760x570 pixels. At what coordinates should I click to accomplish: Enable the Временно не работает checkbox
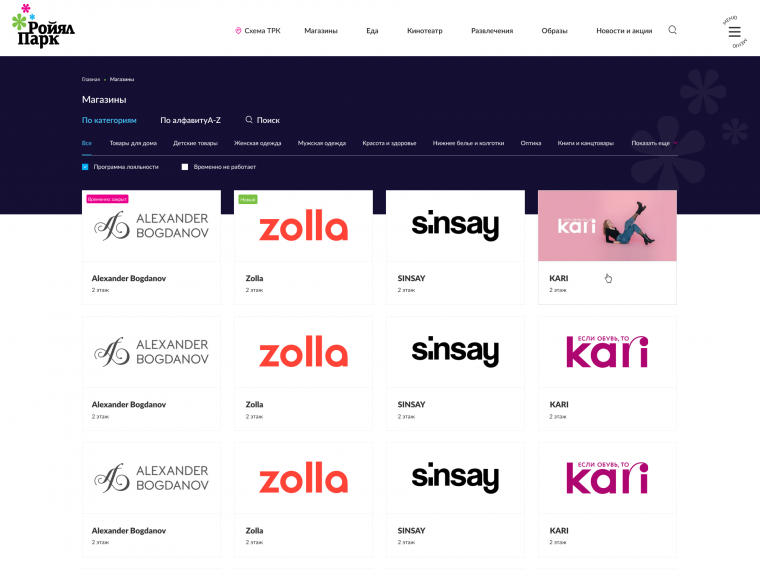(185, 167)
